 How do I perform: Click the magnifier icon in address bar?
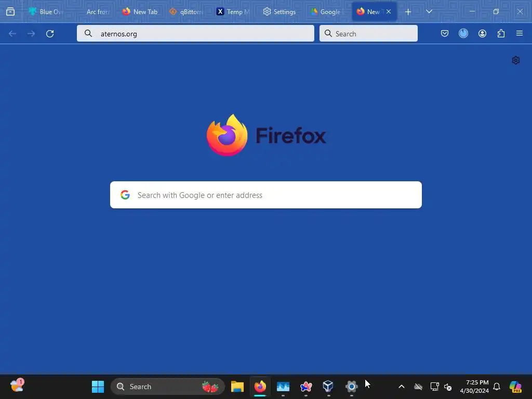[88, 33]
